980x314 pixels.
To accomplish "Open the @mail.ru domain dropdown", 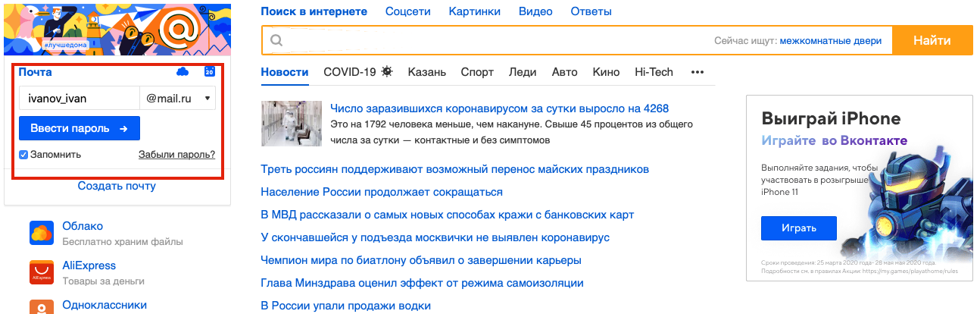I will click(178, 99).
